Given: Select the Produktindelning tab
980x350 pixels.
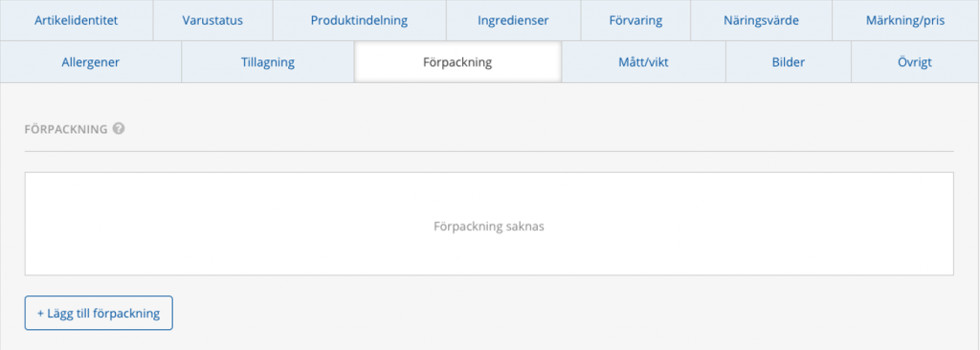Looking at the screenshot, I should 360,20.
